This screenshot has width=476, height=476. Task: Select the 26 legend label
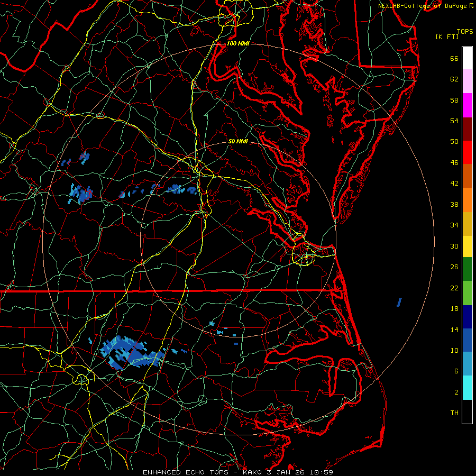454,267
